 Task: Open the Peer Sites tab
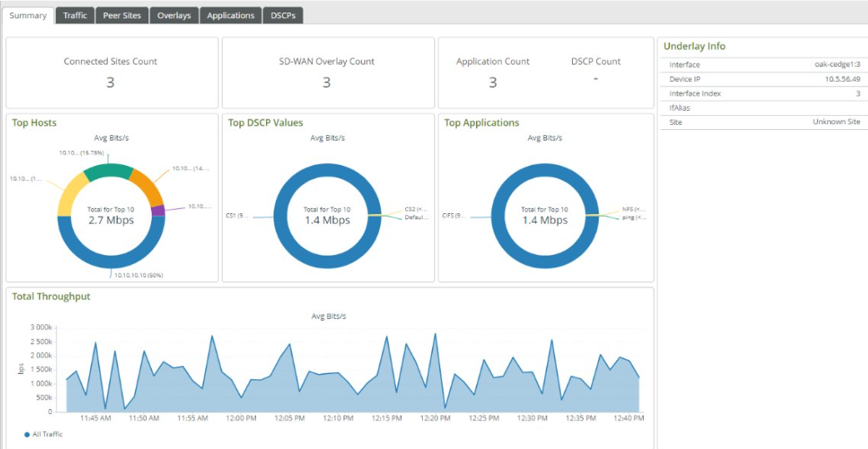[x=123, y=16]
